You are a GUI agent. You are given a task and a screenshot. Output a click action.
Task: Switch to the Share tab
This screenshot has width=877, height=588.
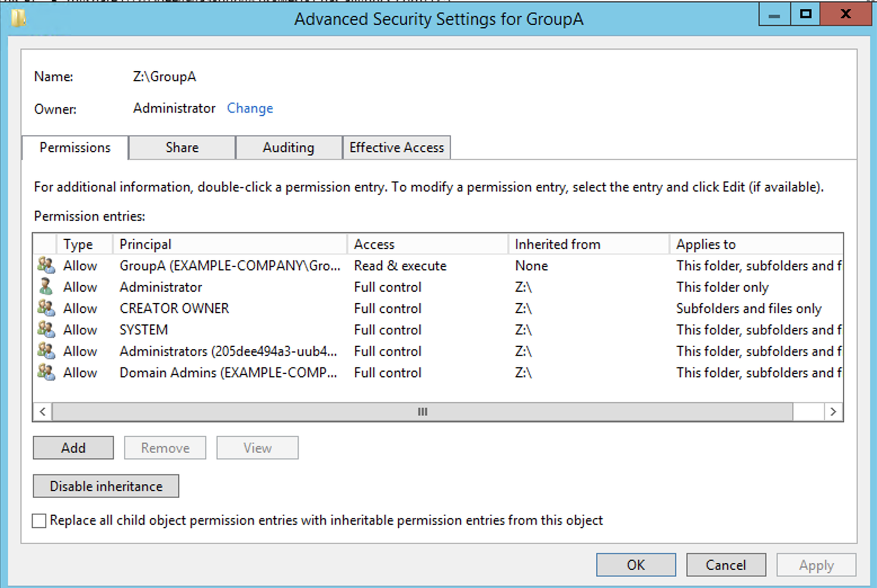[182, 148]
